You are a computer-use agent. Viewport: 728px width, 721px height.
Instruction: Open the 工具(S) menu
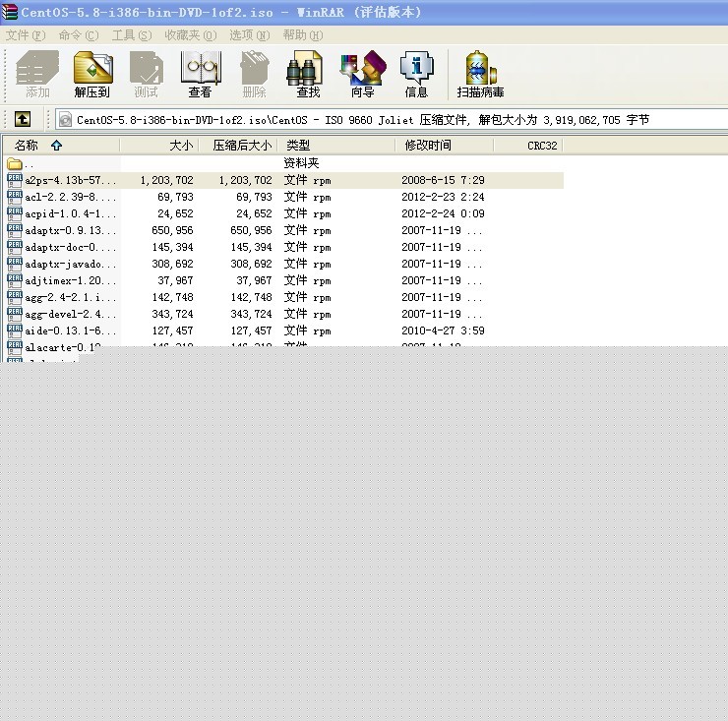[x=132, y=35]
